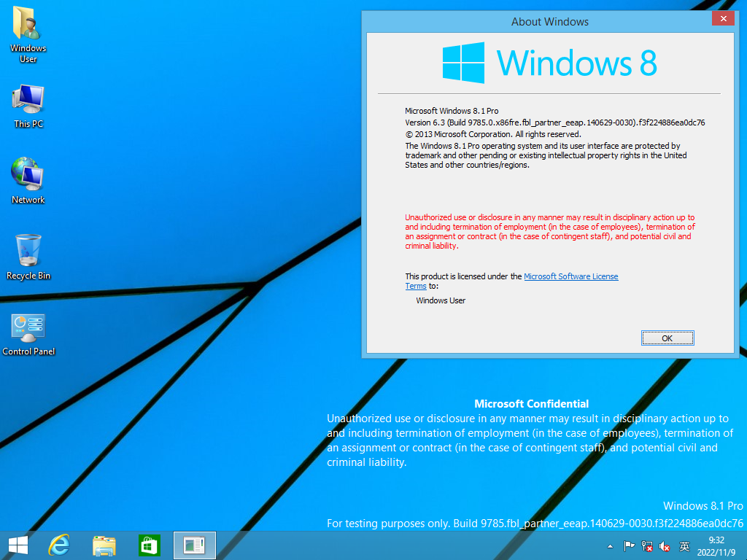
Task: Launch Internet Explorer from taskbar
Action: [x=59, y=545]
